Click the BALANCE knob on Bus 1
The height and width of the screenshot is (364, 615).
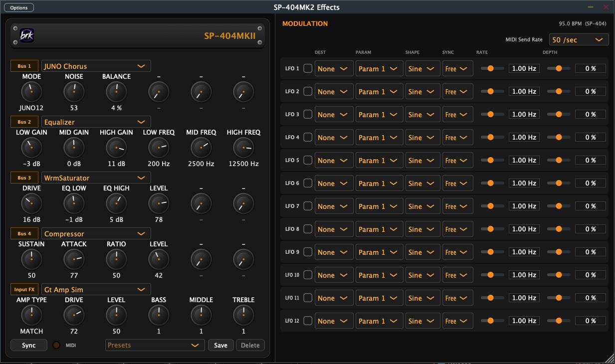(x=116, y=92)
